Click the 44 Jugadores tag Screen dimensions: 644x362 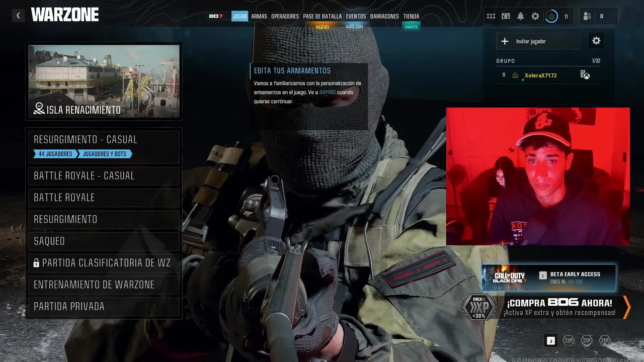(55, 154)
